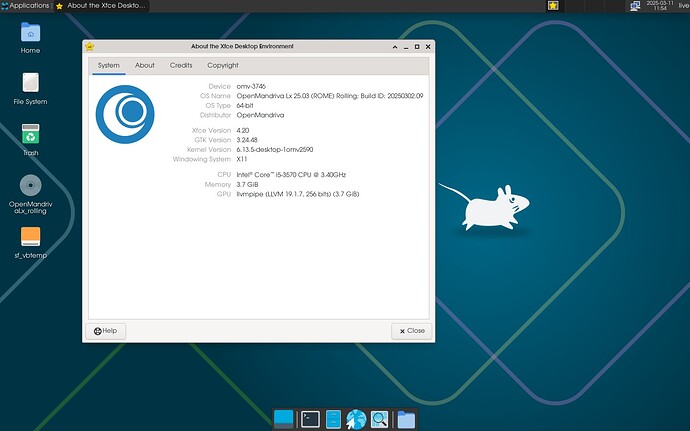The image size is (690, 431).
Task: Click the Show Desktop dock icon
Action: click(x=283, y=419)
